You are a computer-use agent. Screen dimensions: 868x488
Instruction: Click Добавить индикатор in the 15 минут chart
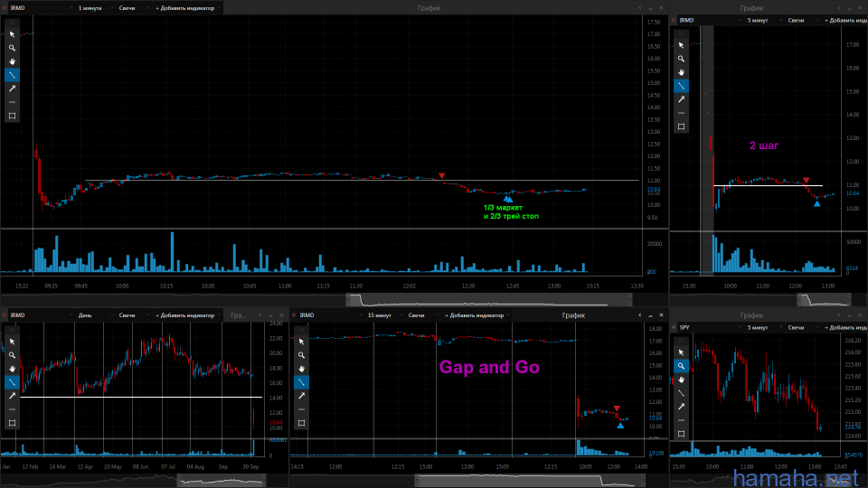point(476,315)
